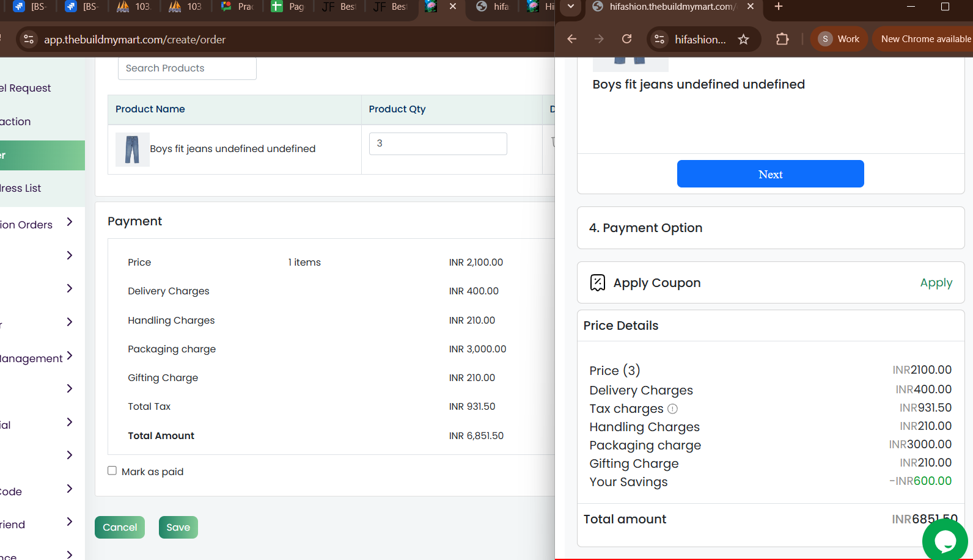Tick the Mark as paid checkbox

click(x=112, y=471)
